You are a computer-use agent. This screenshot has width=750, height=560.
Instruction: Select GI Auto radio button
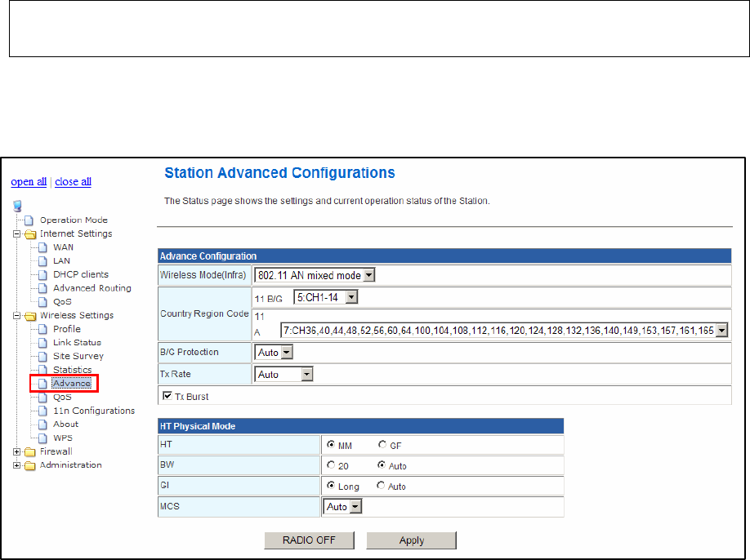pos(381,486)
